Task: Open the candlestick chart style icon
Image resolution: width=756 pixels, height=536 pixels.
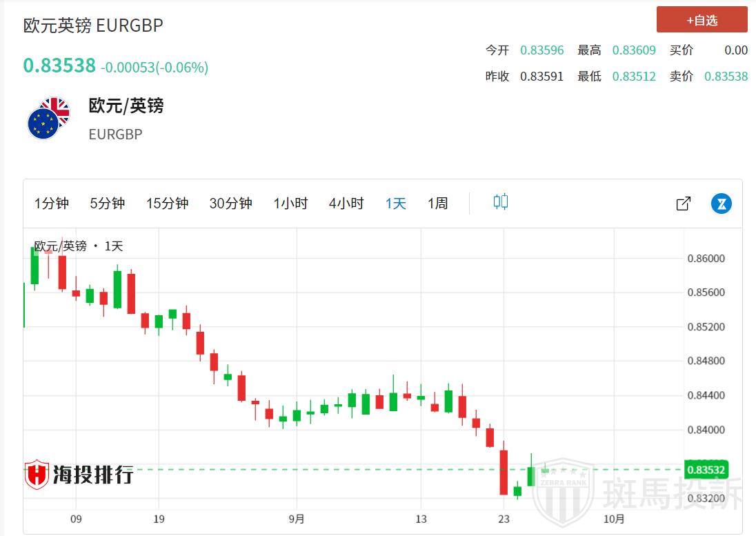Action: tap(501, 202)
